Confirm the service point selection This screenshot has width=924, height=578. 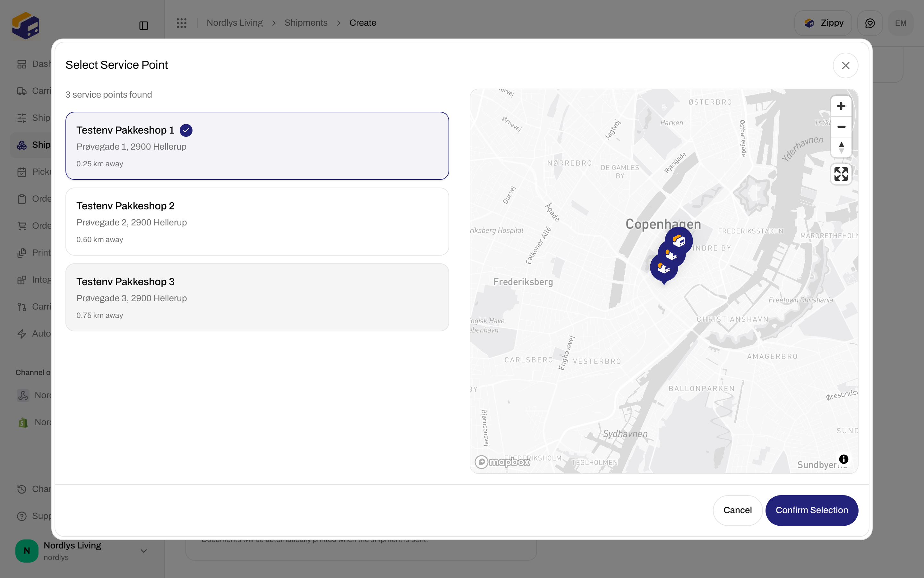coord(811,510)
